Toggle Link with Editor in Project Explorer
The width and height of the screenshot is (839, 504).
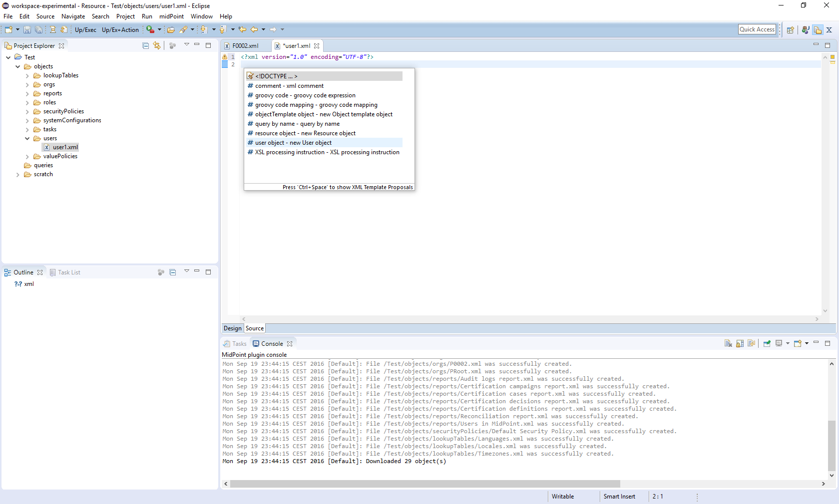157,46
